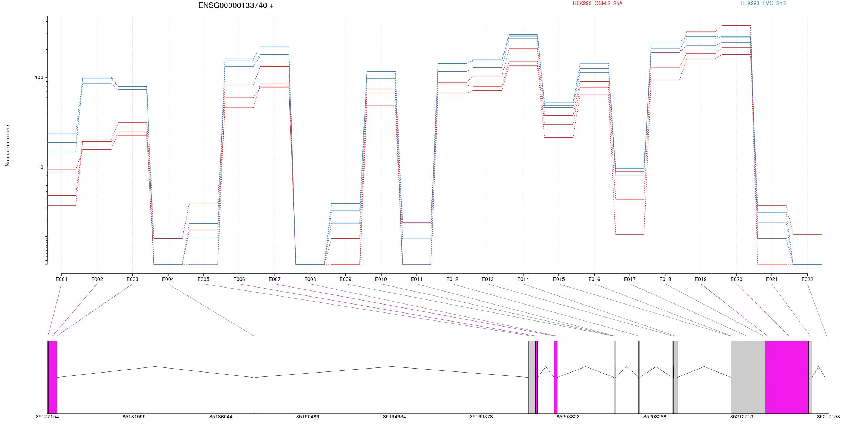Click genomic coordinate 85177154
The image size is (868, 434).
coord(47,417)
